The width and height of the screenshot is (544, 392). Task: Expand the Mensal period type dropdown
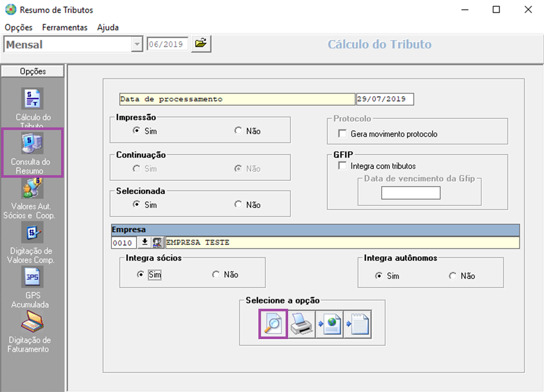(x=137, y=44)
